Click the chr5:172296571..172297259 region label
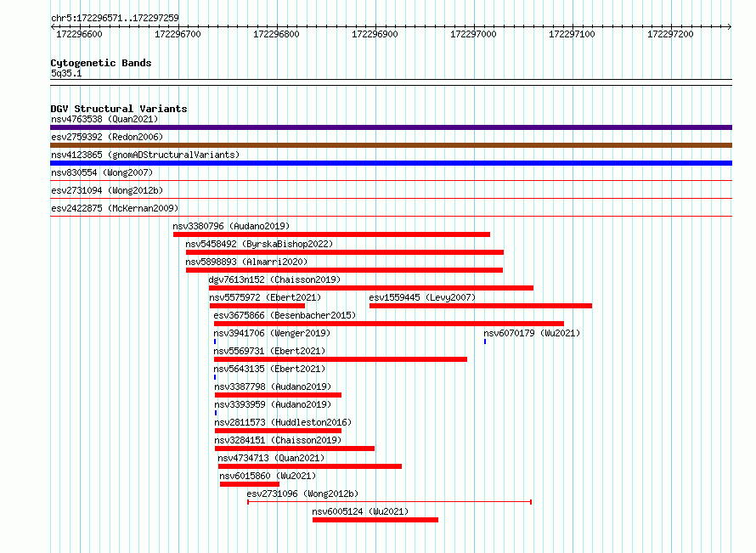The width and height of the screenshot is (756, 553). click(115, 18)
